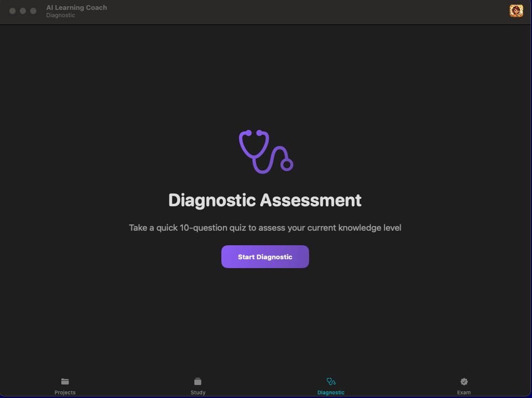Click the Diagnostic Assessment heading
The width and height of the screenshot is (532, 398).
click(265, 200)
